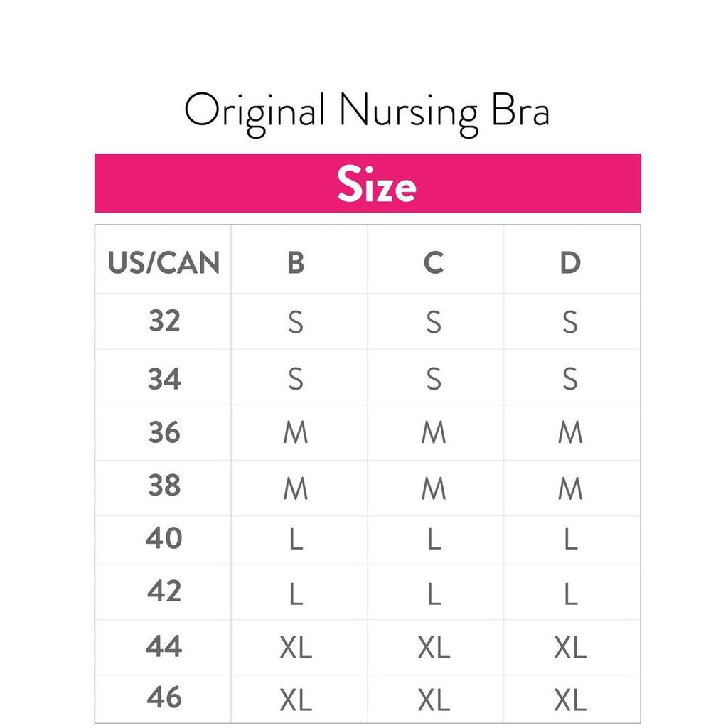Click the band size 34 row label
Viewport: 728px width, 728px height.
[x=164, y=378]
